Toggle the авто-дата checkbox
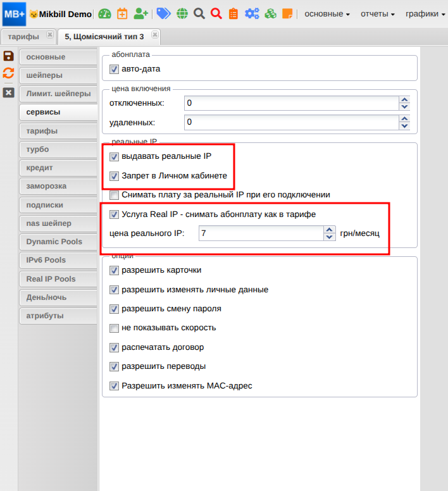 (114, 69)
